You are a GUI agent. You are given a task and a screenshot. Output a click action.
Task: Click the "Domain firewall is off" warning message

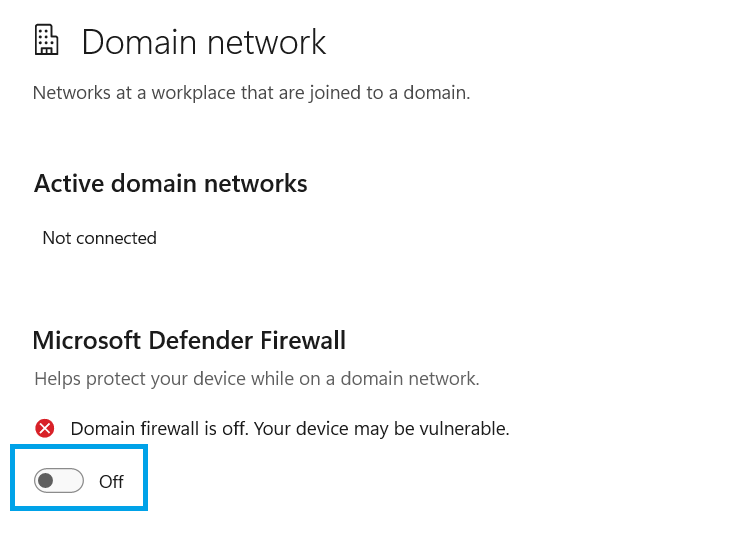tap(290, 428)
